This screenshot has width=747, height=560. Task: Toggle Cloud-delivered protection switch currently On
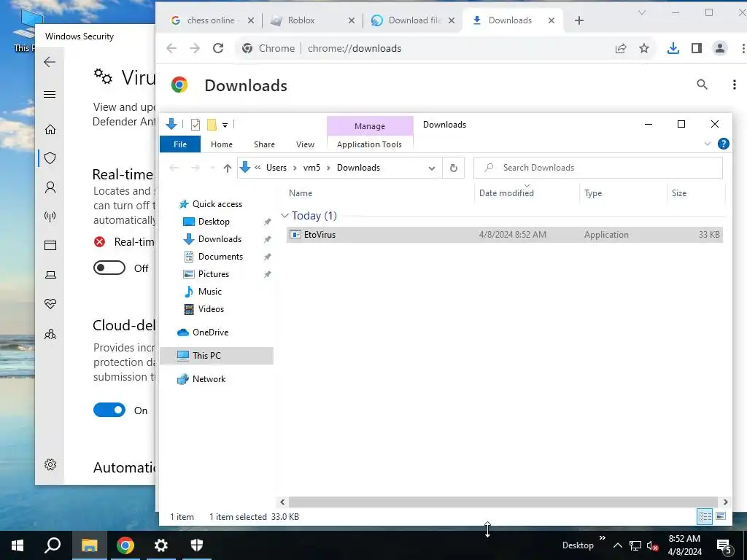pos(109,410)
